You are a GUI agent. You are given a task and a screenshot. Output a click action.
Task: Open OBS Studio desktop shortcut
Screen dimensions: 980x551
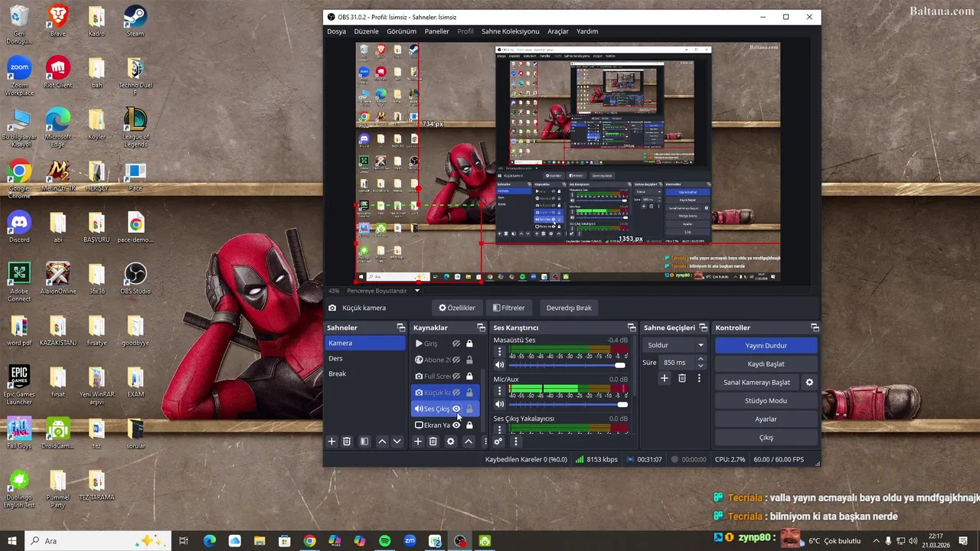pyautogui.click(x=136, y=279)
